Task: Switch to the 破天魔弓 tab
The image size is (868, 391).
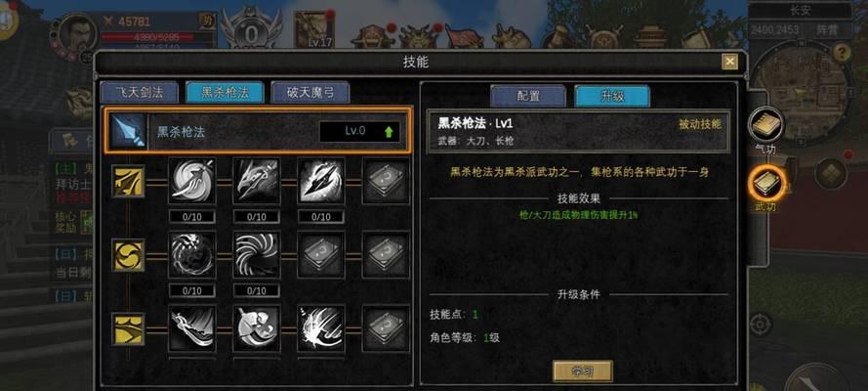Action: tap(310, 93)
